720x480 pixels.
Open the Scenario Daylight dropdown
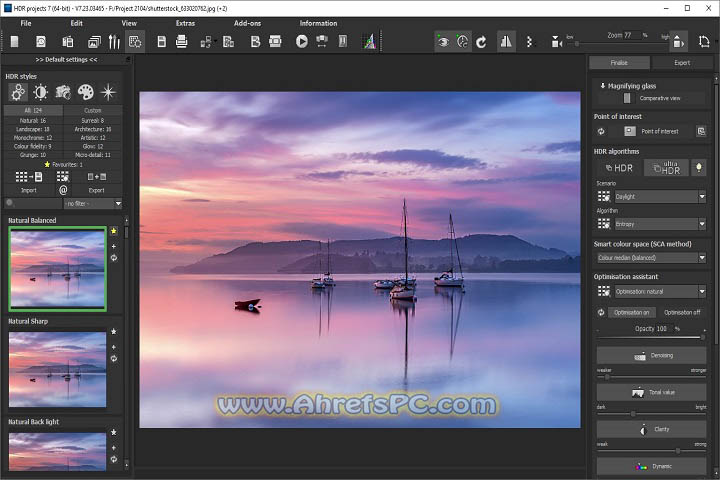click(x=660, y=197)
